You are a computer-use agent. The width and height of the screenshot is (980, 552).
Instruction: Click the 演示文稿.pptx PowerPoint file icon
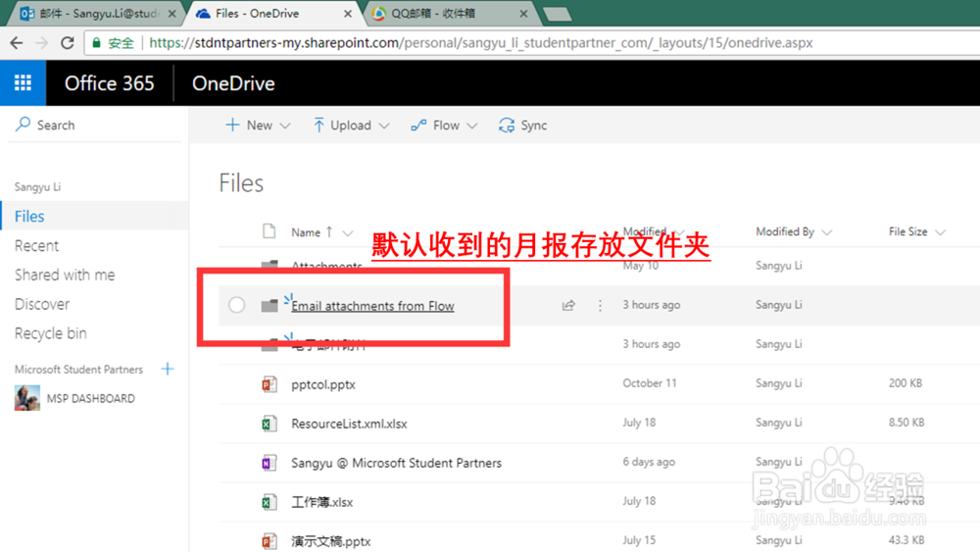click(269, 541)
